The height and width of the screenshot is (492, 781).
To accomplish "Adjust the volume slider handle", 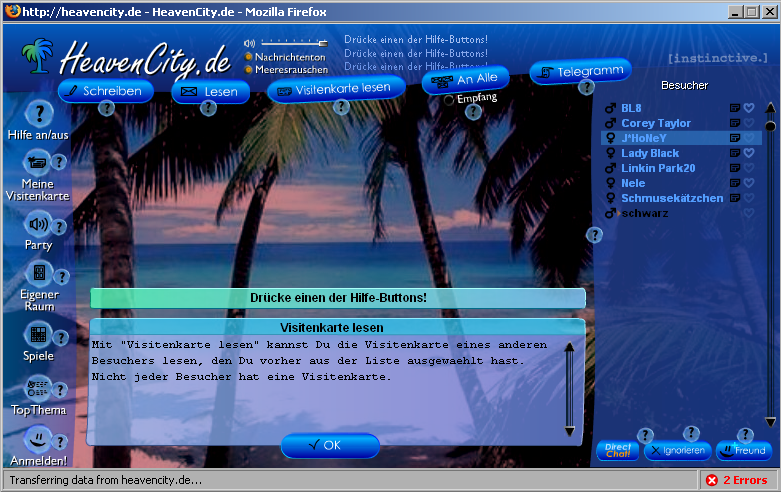I will click(323, 43).
